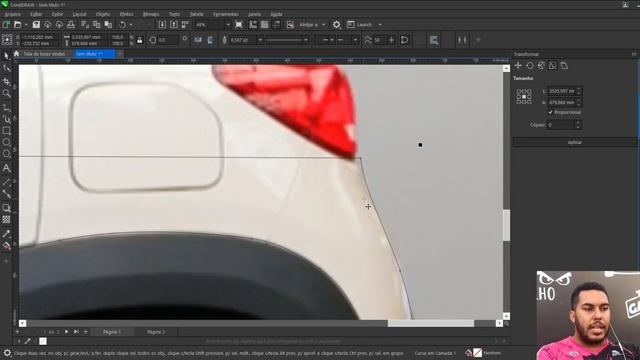Switch to the Página 1 tab
The image size is (640, 360).
(111, 332)
